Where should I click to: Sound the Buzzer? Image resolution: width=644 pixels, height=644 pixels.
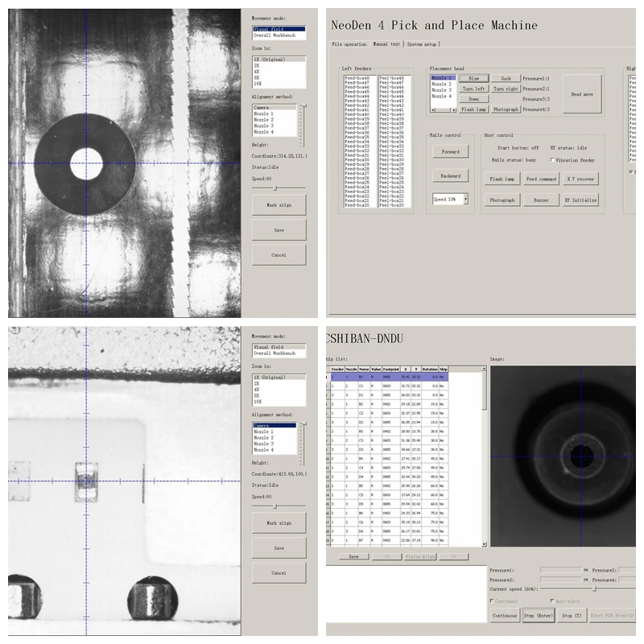point(541,200)
